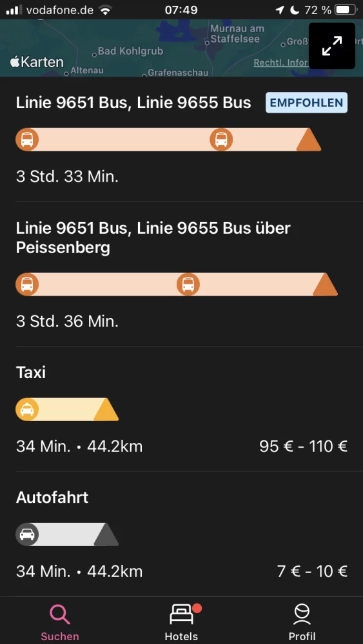This screenshot has height=644, width=363.
Task: Tap first bus icon of recommended route
Action: (x=27, y=140)
